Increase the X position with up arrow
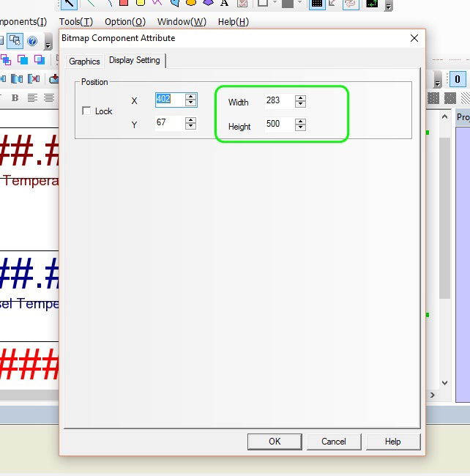This screenshot has height=476, width=470. pos(190,96)
